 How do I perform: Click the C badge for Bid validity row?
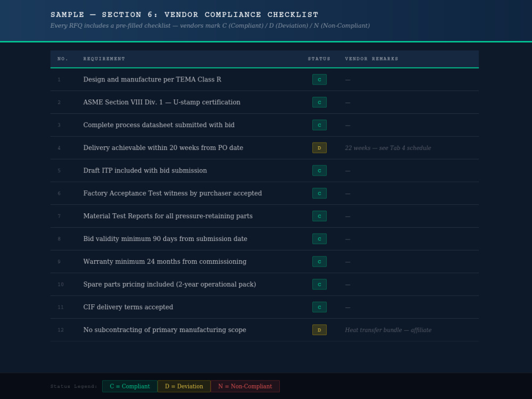tap(319, 238)
